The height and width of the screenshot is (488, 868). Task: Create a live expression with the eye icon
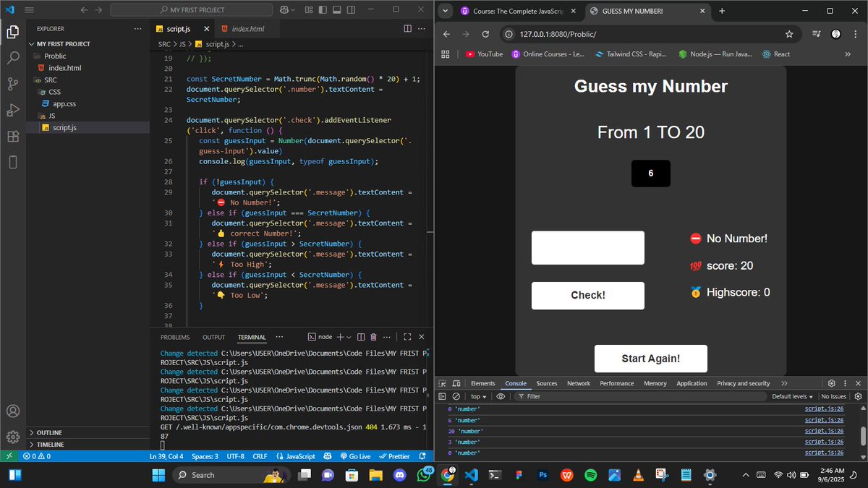501,396
